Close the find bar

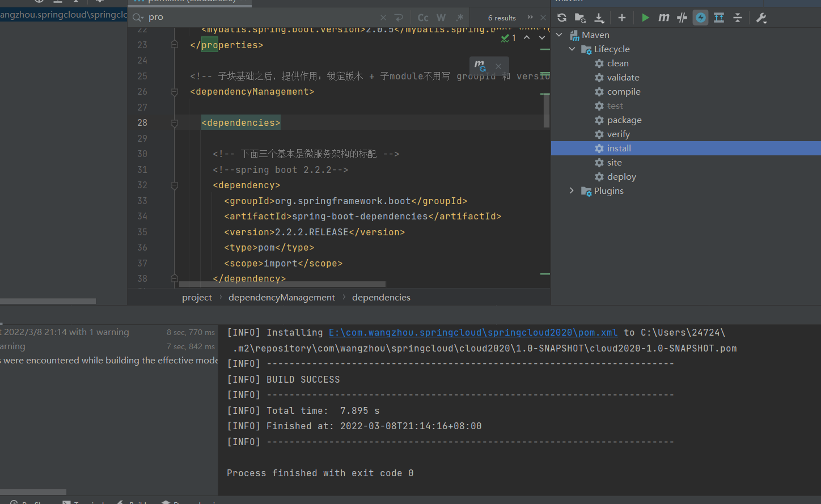pos(543,18)
